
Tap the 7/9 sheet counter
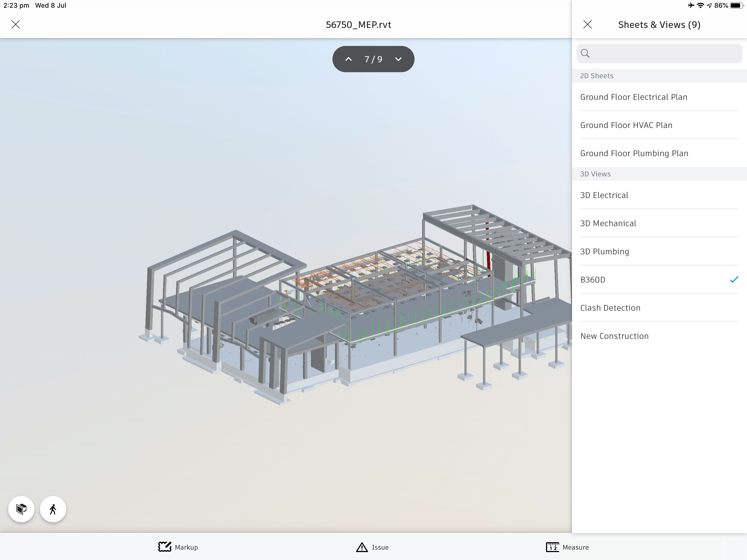coord(373,59)
